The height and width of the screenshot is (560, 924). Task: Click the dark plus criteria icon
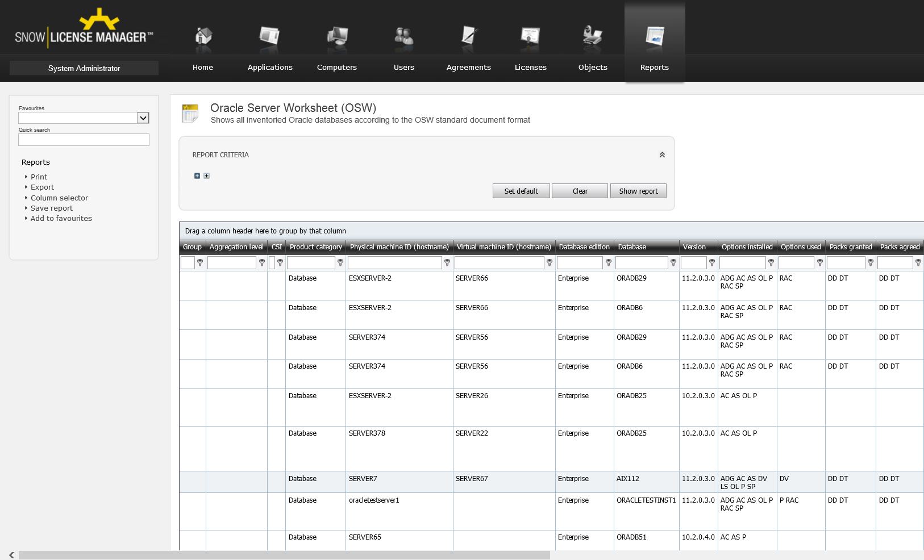coord(197,176)
